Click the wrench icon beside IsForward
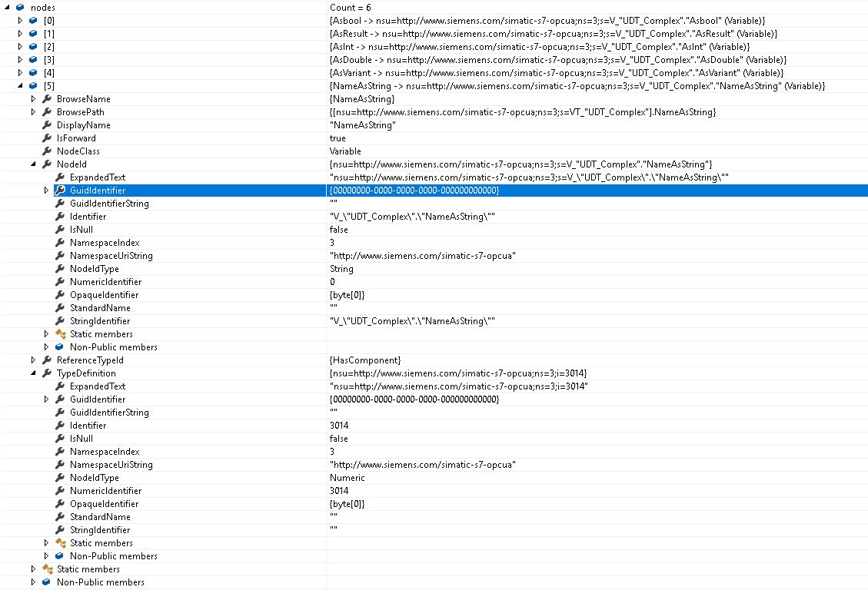Screen dimensions: 868x590 pyautogui.click(x=46, y=138)
